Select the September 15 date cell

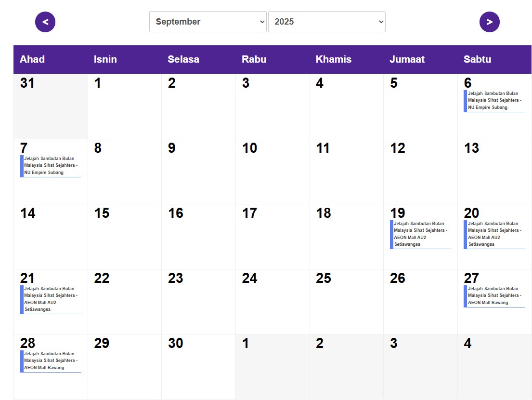point(124,236)
